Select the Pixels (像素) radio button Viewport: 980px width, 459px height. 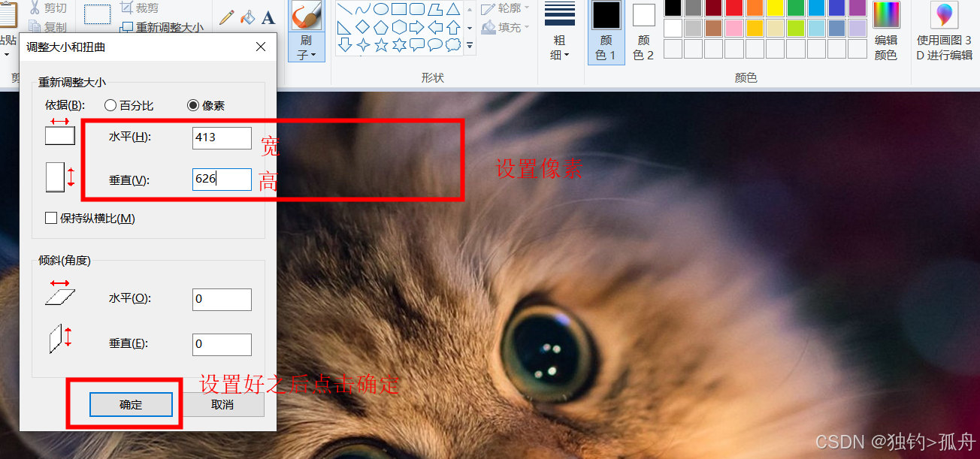193,106
